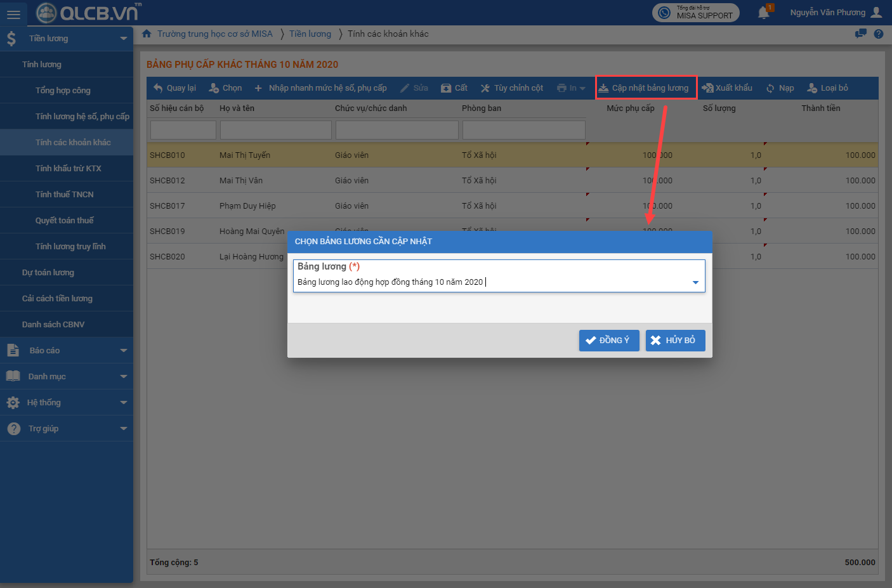The image size is (892, 588).
Task: Select Tính thuế TNCN in sidebar
Action: click(65, 194)
